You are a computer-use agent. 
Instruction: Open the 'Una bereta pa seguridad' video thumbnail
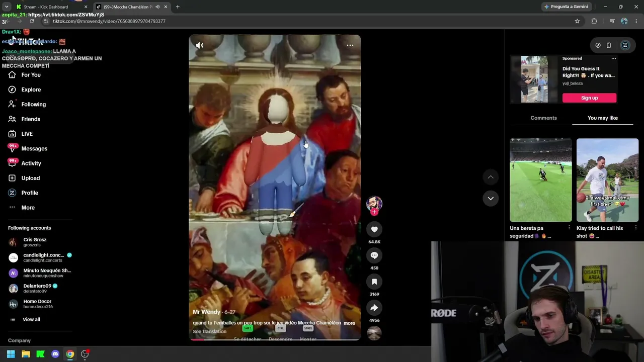(x=541, y=180)
